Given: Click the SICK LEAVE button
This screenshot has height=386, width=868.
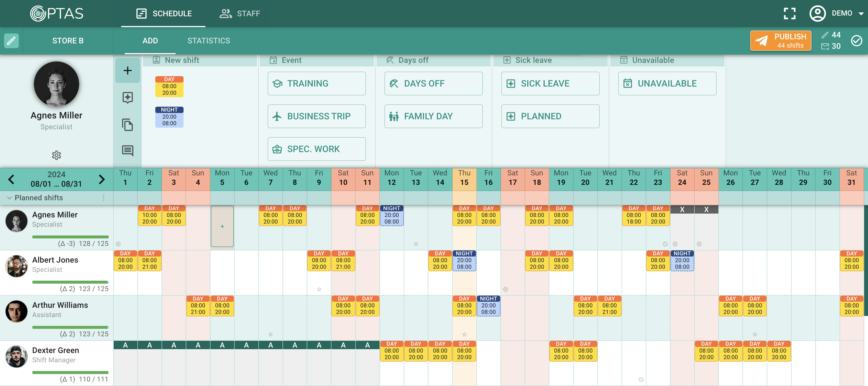Looking at the screenshot, I should coord(550,84).
